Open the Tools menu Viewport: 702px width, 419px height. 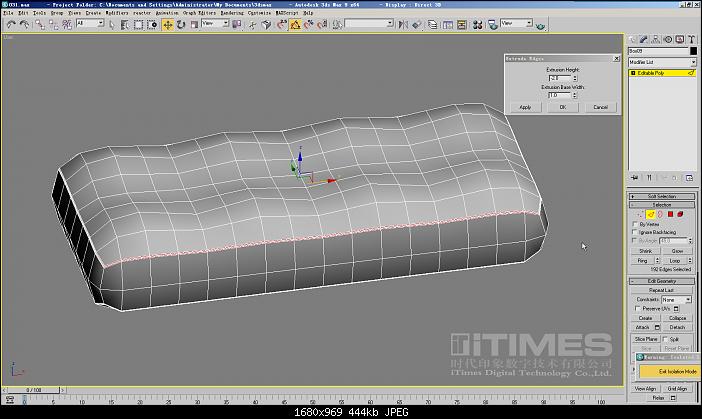pos(39,13)
